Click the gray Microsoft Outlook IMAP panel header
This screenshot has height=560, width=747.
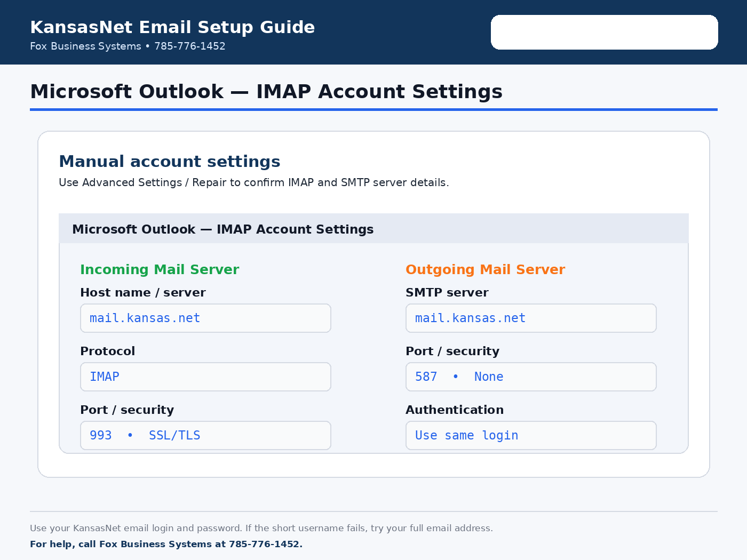pos(373,229)
